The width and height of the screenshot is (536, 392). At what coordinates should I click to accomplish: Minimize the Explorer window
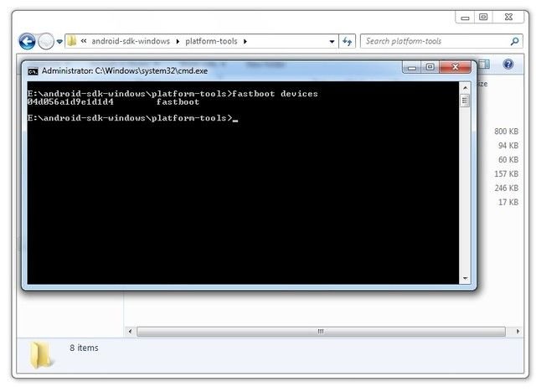tap(465, 17)
